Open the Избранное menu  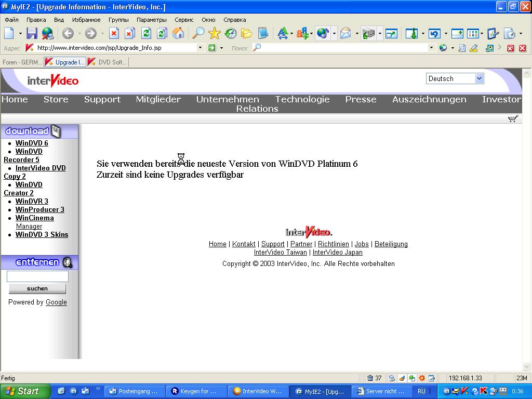tap(86, 20)
